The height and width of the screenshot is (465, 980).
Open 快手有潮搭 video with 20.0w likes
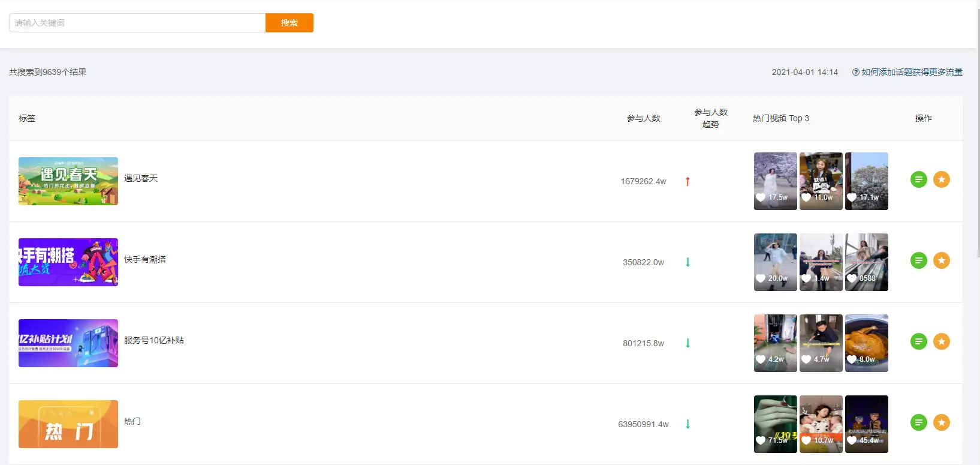775,262
